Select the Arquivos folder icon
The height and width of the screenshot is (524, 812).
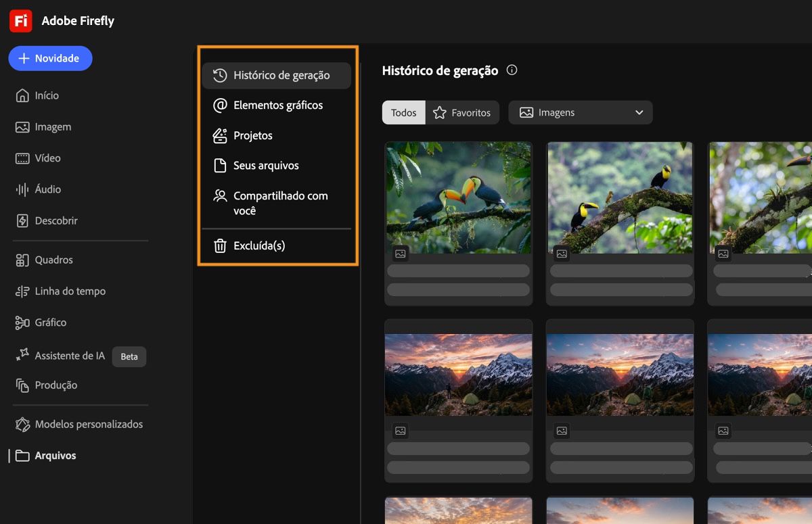22,456
